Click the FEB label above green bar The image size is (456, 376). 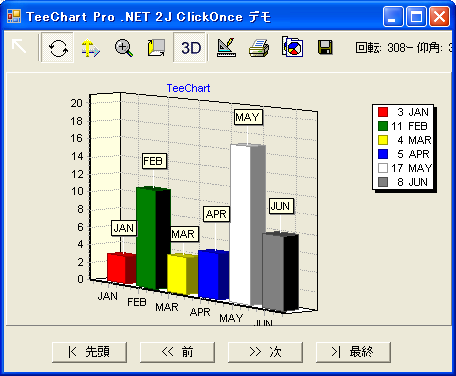(x=154, y=161)
